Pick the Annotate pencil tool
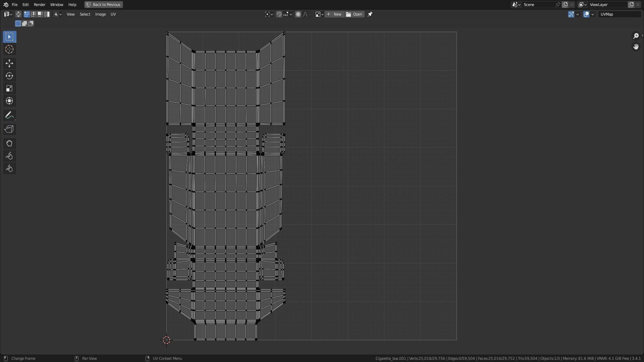The image size is (644, 362). coord(9,115)
